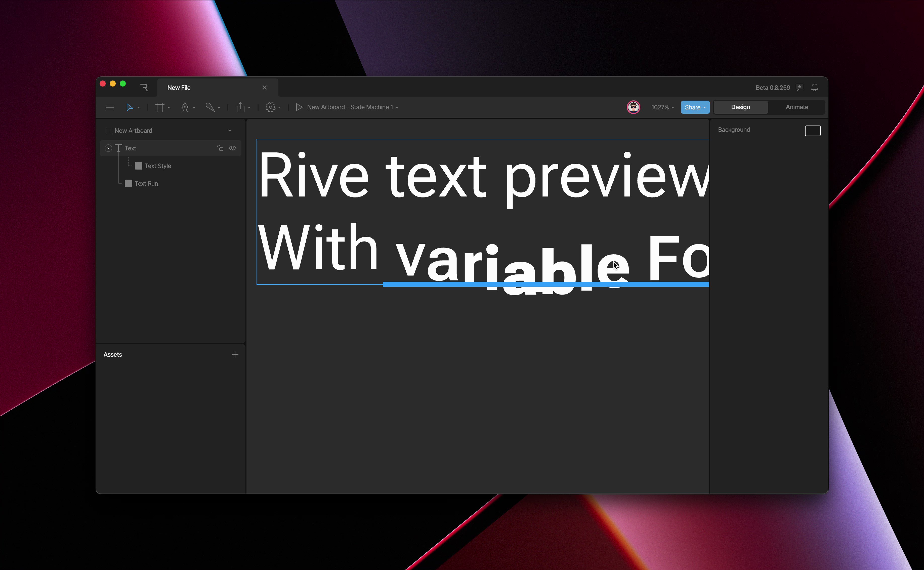Open the notifications bell
Viewport: 924px width, 570px height.
(814, 88)
